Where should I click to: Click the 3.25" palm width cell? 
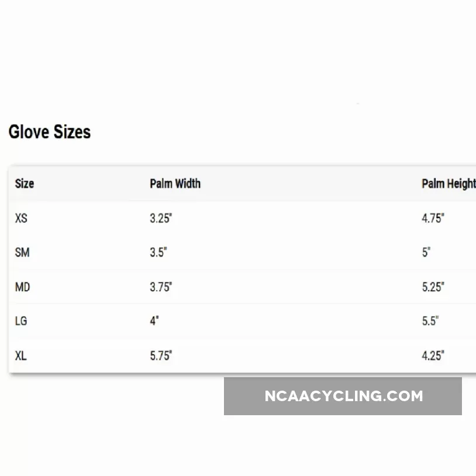[161, 219]
